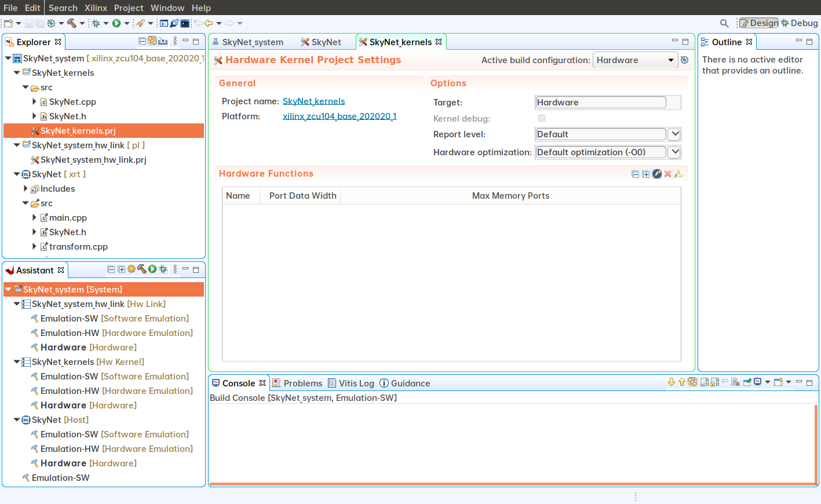Viewport: 821px width, 504px height.
Task: Click the black terminal icon in main toolbar
Action: (x=185, y=23)
